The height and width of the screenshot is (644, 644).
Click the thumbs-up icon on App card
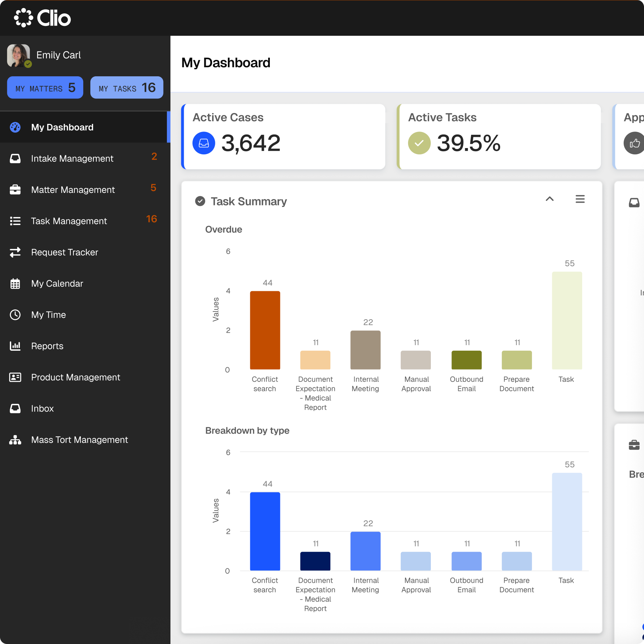[x=634, y=143]
